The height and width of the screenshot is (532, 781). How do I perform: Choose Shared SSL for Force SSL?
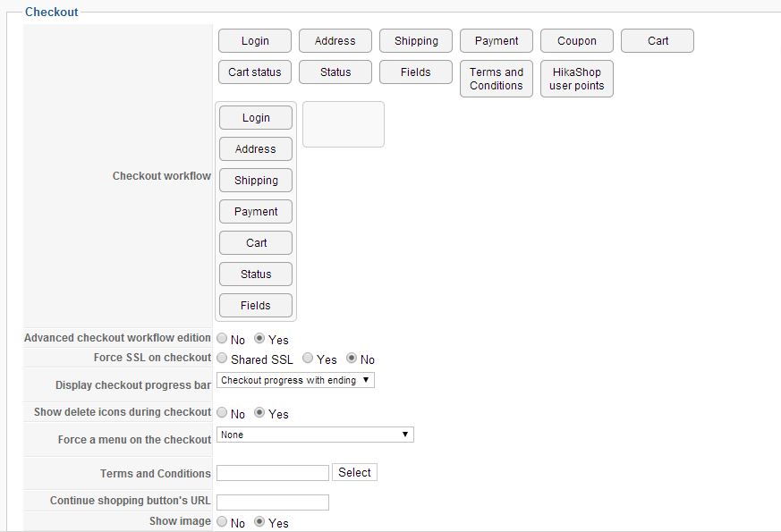tap(222, 358)
